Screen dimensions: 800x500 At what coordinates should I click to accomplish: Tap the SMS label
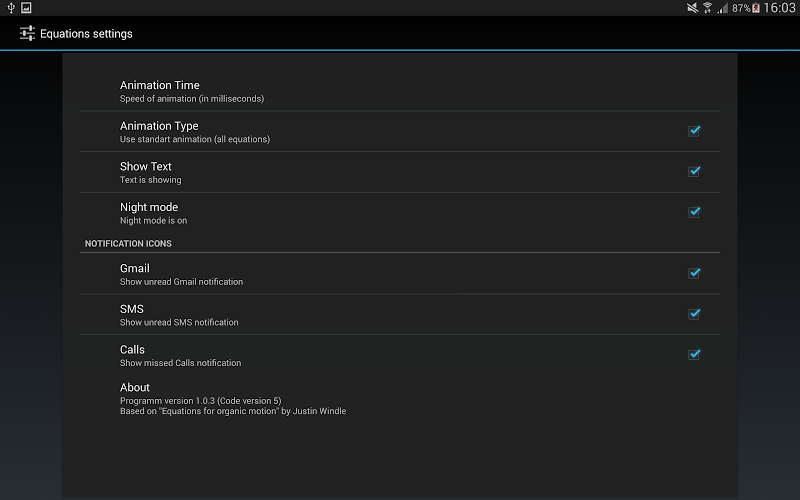click(132, 309)
